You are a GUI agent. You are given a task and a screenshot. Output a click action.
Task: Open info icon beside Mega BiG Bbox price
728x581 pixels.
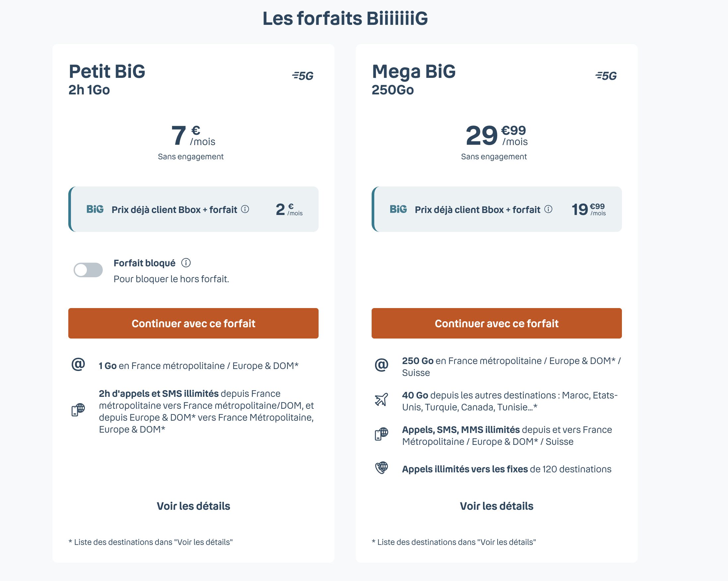[x=548, y=209]
